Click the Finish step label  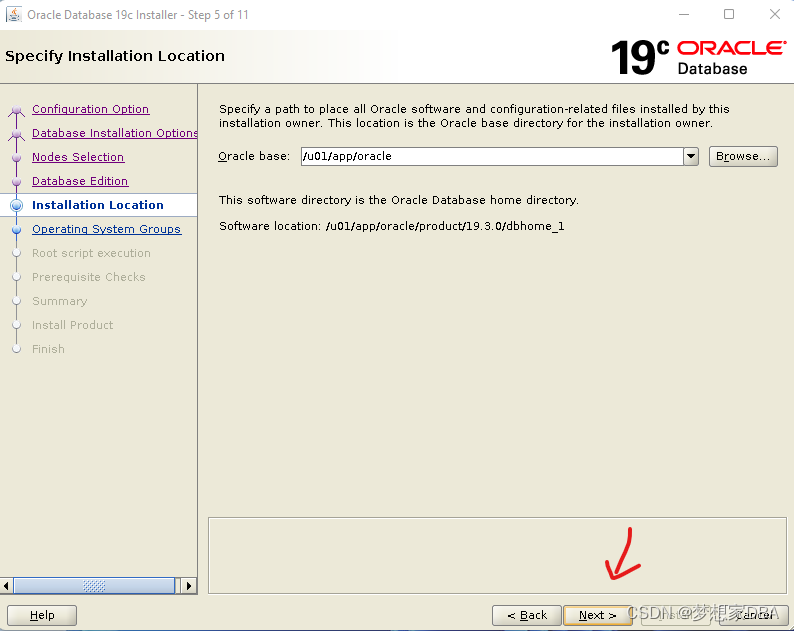click(x=48, y=349)
